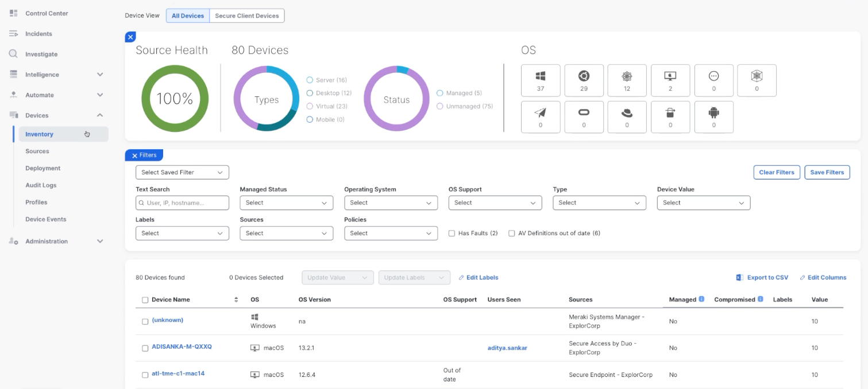Screen dimensions: 868x389
Task: Switch to Secure Client Devices tab
Action: point(246,16)
